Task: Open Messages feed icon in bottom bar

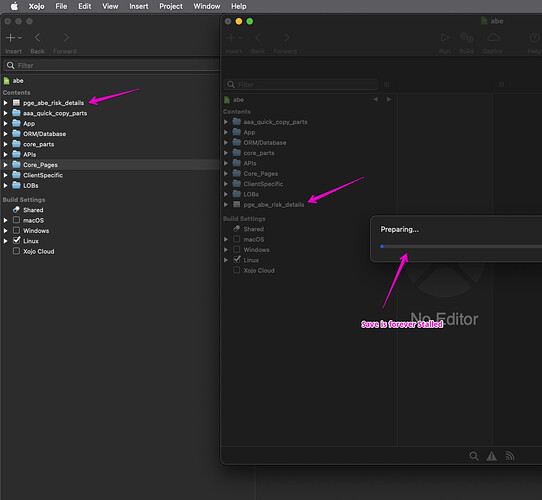Action: click(x=510, y=456)
